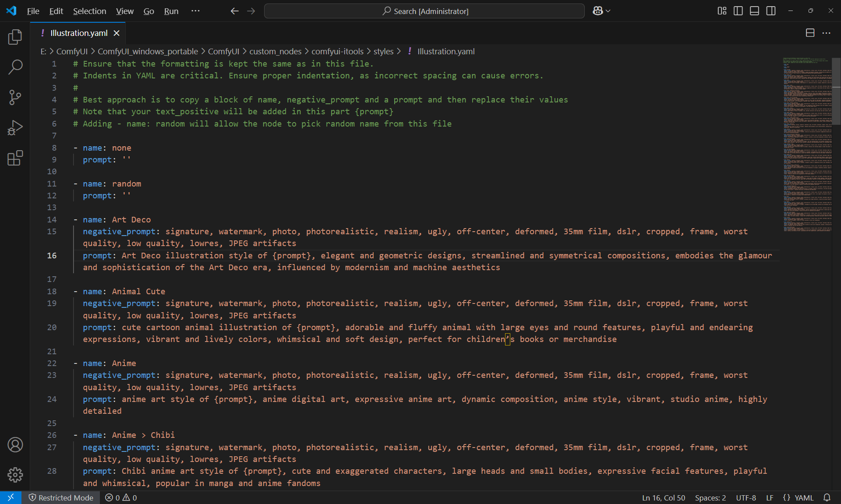Open the Manage gear settings icon
Screen dimensions: 841x504
15,475
